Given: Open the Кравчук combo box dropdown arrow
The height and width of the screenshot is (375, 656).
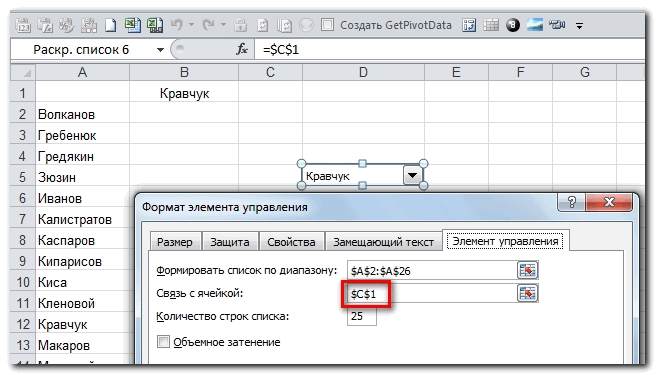Looking at the screenshot, I should [x=412, y=175].
